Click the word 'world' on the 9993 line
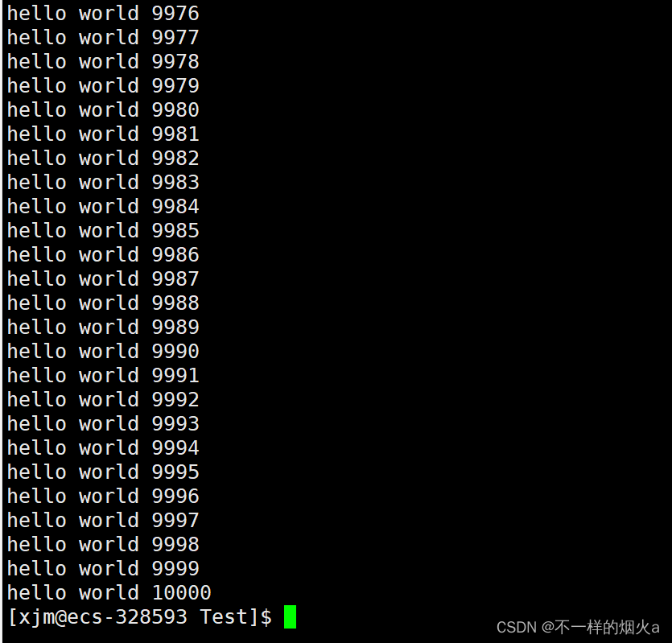 pos(109,424)
